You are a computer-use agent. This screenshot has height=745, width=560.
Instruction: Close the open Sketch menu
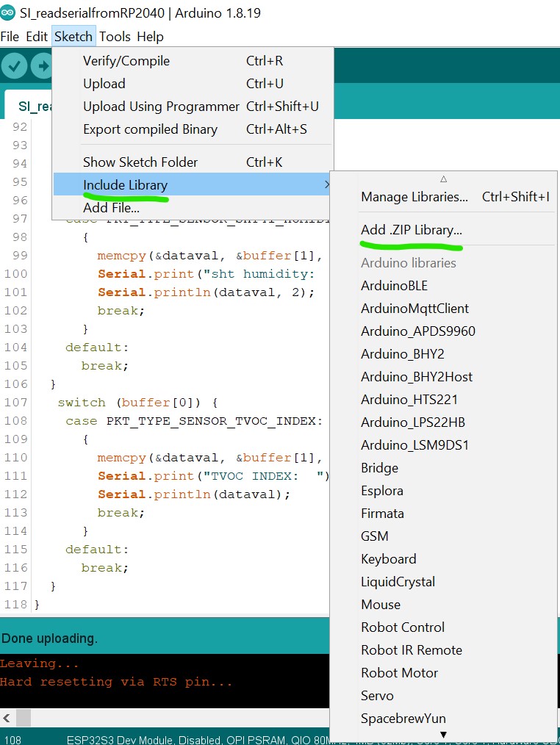coord(73,37)
